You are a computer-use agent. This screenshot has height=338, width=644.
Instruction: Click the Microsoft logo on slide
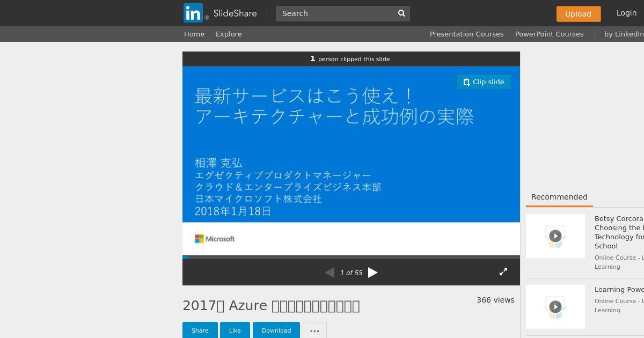215,239
